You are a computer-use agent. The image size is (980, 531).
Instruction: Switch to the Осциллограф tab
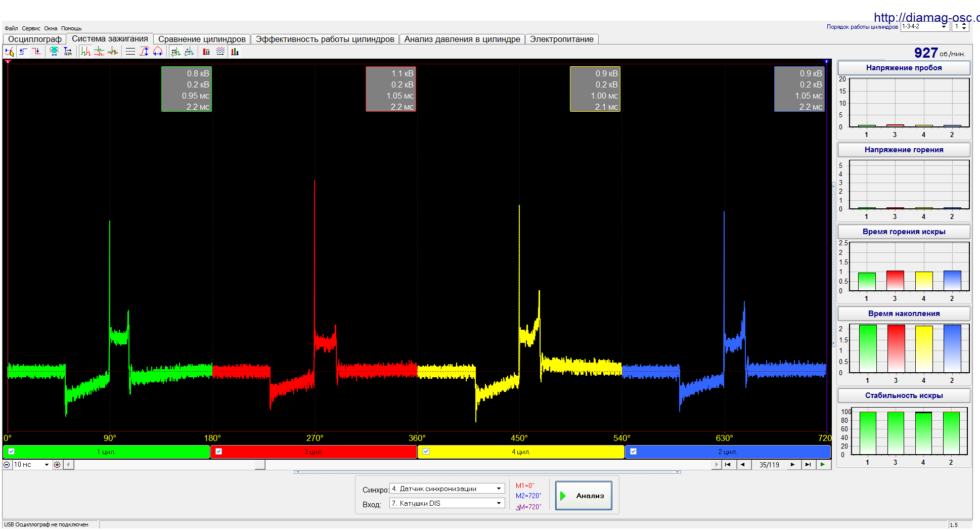[x=35, y=39]
